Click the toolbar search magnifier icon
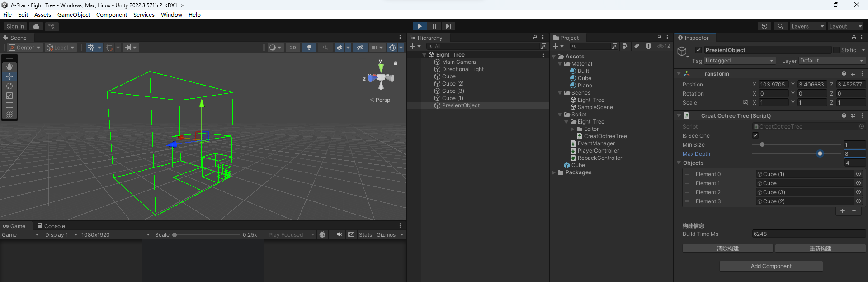 780,26
